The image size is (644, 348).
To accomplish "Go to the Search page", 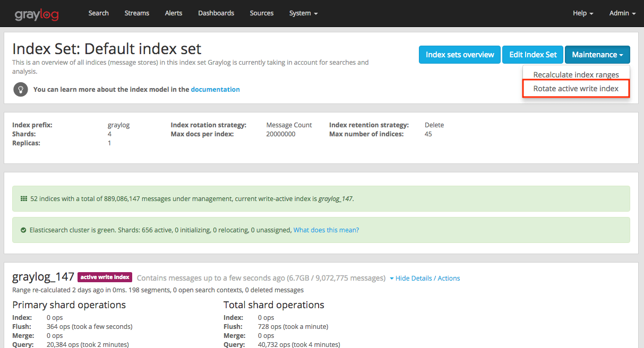I will click(98, 13).
